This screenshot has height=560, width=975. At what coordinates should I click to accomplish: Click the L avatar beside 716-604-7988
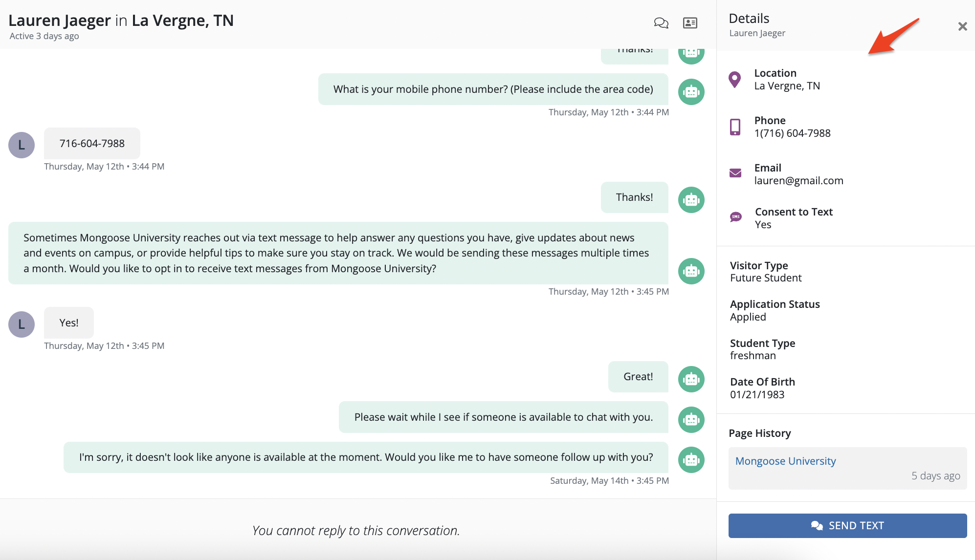[22, 145]
